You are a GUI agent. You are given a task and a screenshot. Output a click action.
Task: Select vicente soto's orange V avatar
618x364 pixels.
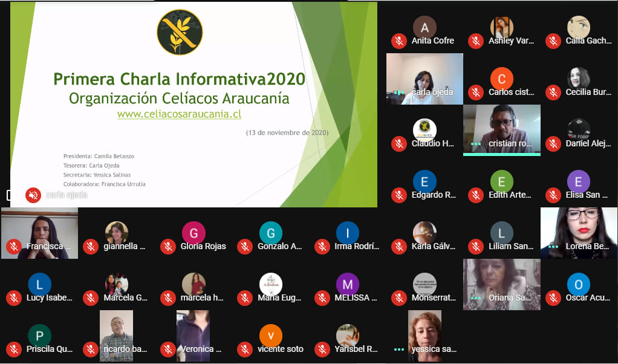pos(271,336)
